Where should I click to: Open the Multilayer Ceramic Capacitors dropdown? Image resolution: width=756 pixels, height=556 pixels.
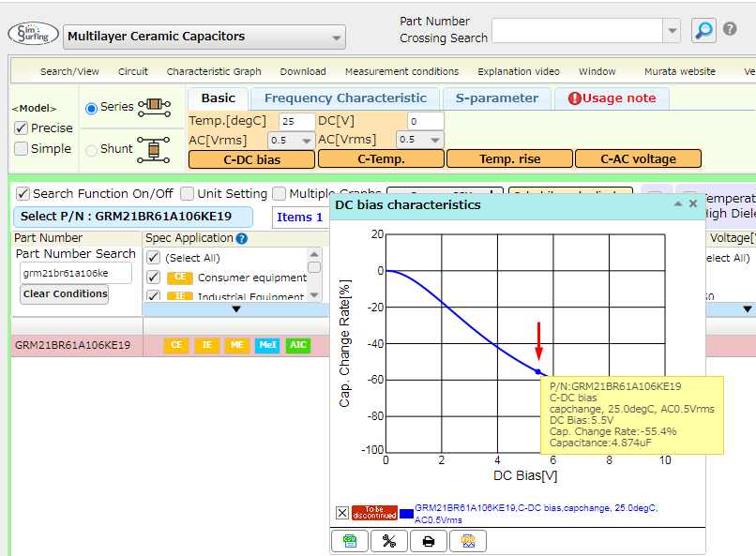coord(204,37)
